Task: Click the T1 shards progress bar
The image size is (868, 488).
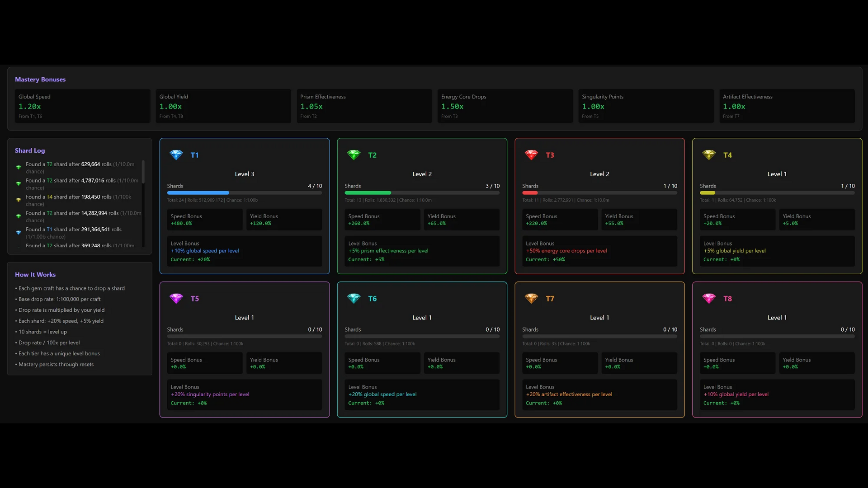Action: 244,193
